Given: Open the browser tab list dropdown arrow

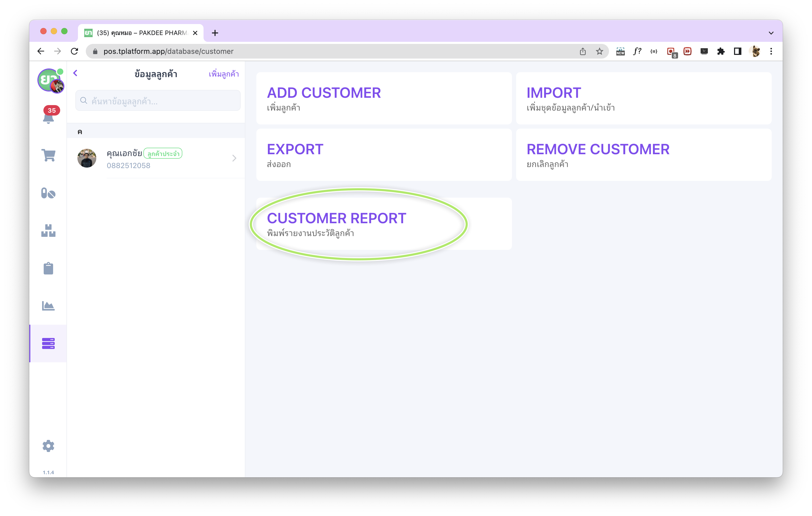Looking at the screenshot, I should [x=771, y=33].
